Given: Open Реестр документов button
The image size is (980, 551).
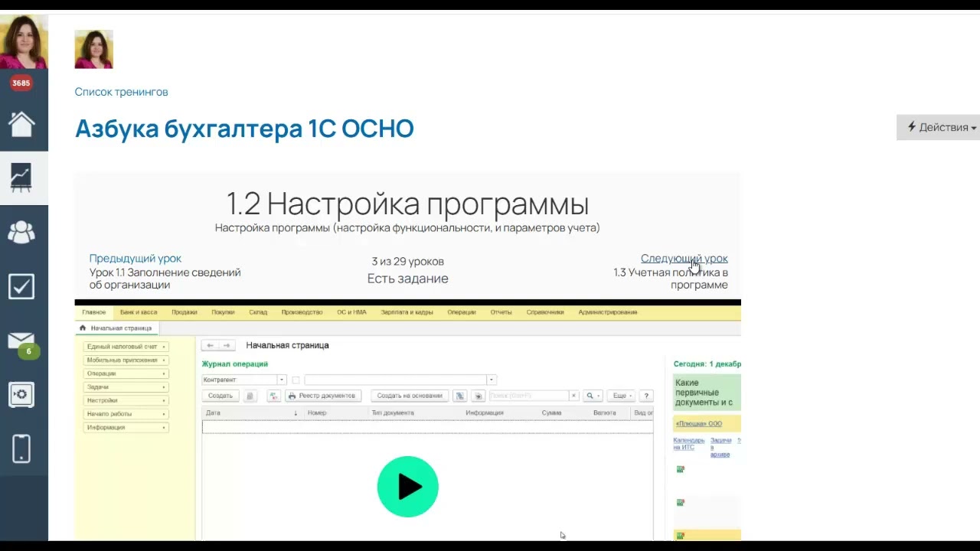Looking at the screenshot, I should pos(322,396).
